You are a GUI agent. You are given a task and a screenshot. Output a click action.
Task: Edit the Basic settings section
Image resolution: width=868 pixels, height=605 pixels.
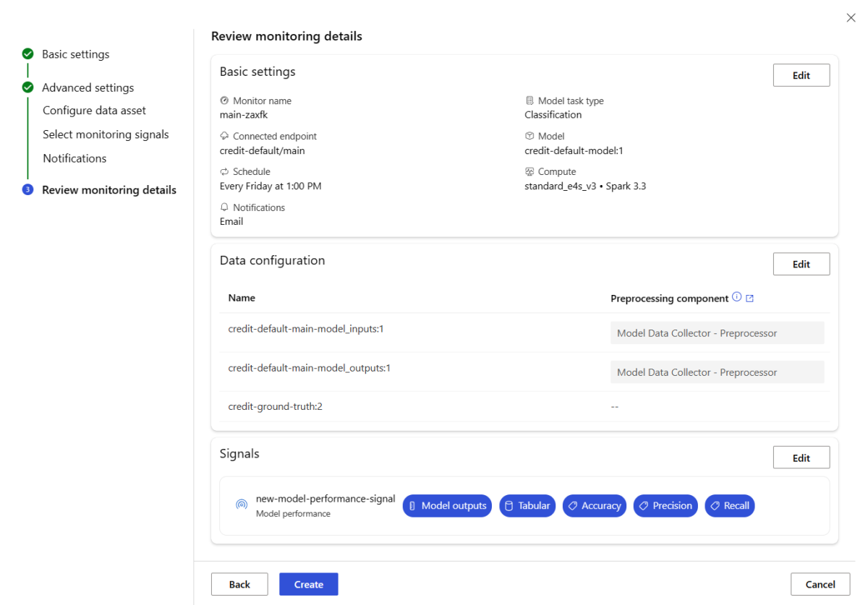pyautogui.click(x=801, y=75)
